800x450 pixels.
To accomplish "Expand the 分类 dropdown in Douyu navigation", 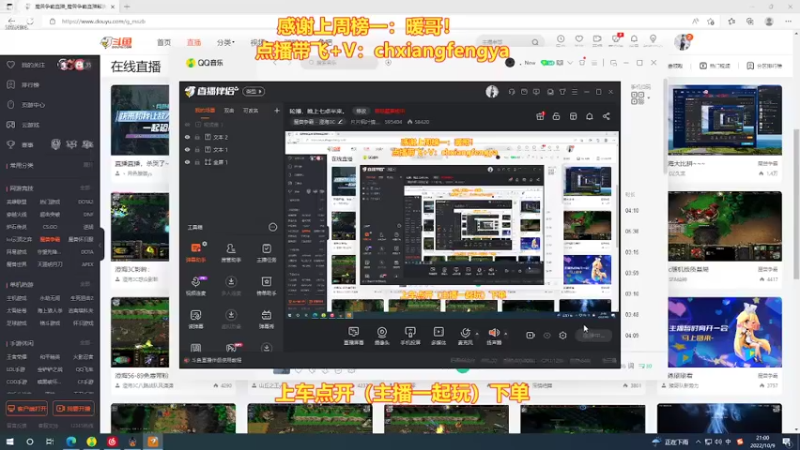I will click(x=225, y=42).
